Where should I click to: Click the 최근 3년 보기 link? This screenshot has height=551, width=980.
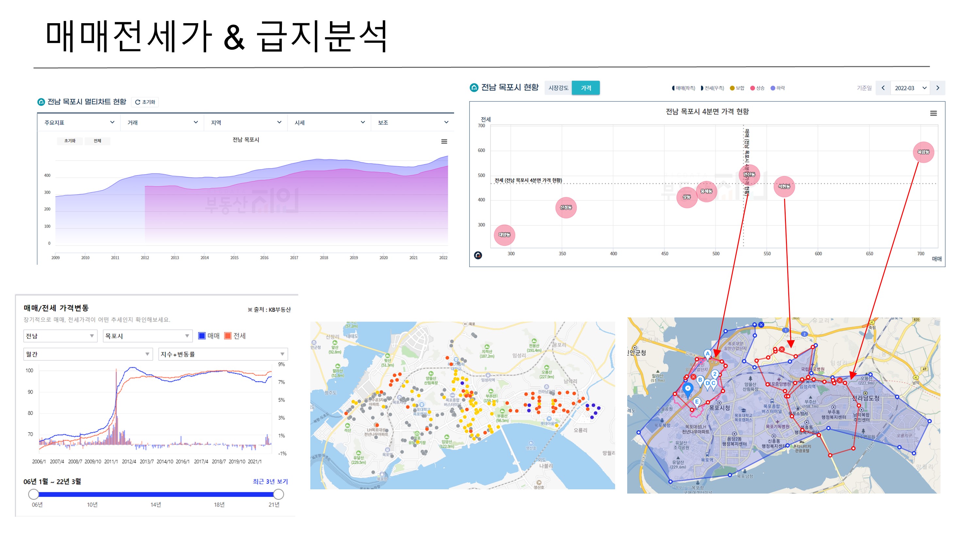270,481
